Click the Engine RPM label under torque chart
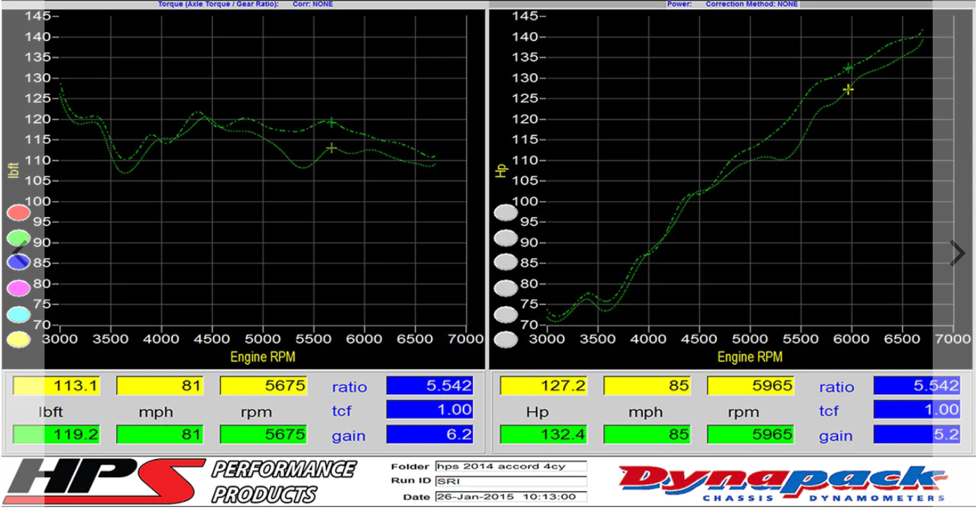Viewport: 980px width, 514px height. click(262, 357)
